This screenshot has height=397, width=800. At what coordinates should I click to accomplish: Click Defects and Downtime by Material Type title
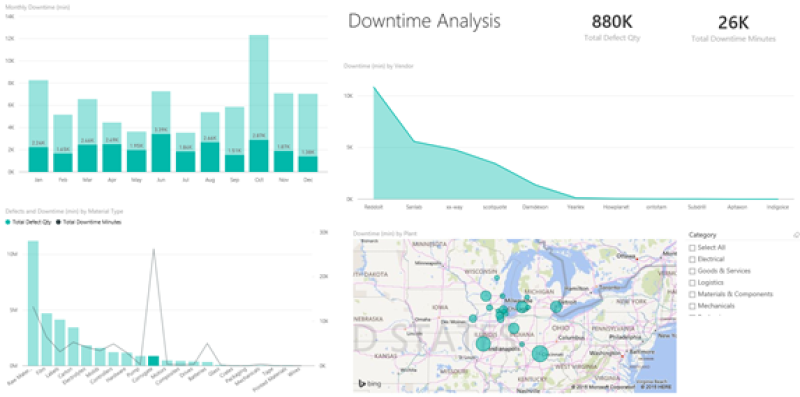(x=64, y=211)
